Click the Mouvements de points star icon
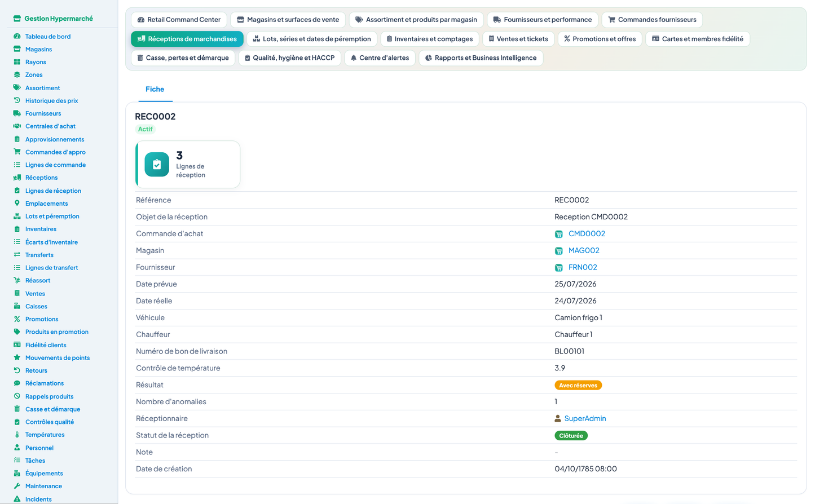The height and width of the screenshot is (504, 815). (17, 357)
